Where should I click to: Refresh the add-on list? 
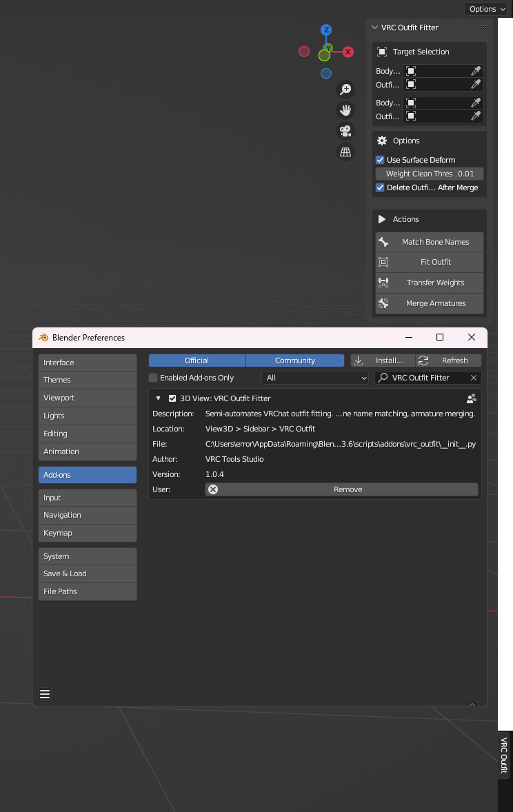(x=449, y=361)
